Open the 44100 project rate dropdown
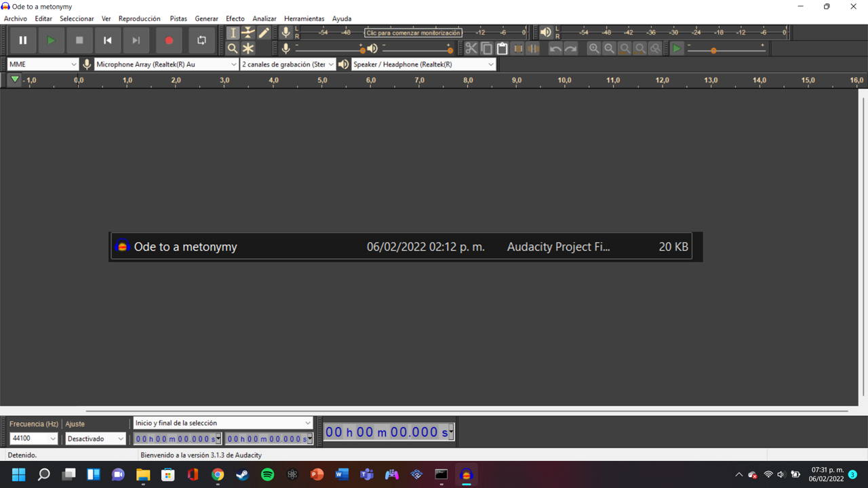This screenshot has height=488, width=868. [34, 439]
